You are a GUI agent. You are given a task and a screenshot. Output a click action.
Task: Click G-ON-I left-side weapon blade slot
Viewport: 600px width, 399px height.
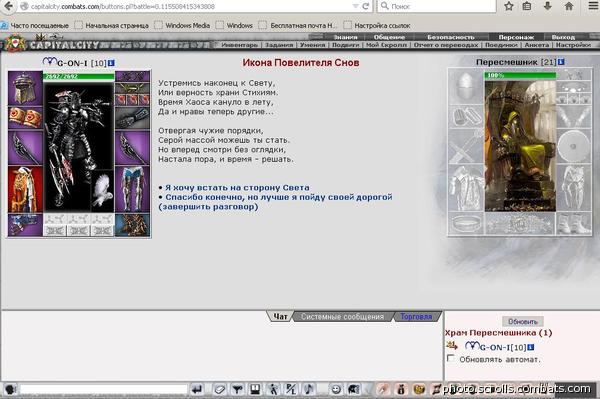(x=25, y=148)
